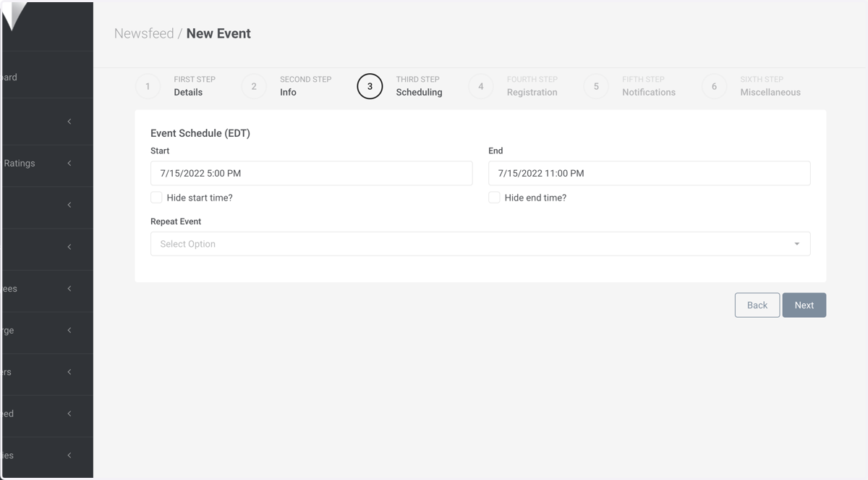Click step number 2 circle

(254, 86)
